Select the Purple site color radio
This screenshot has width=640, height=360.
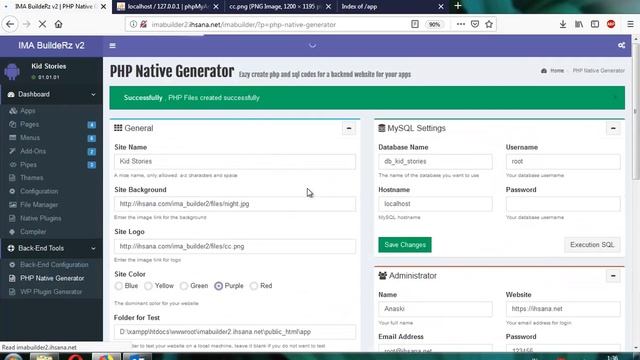click(218, 286)
